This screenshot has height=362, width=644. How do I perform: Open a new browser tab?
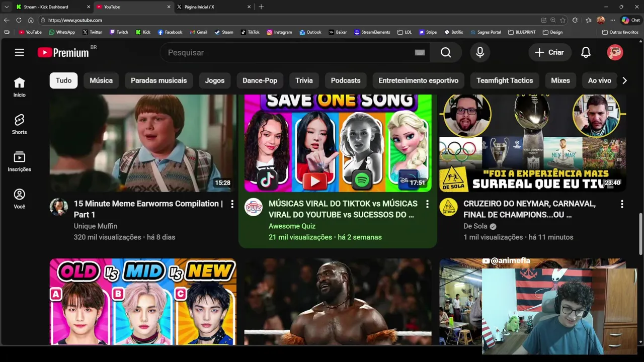pos(261,7)
